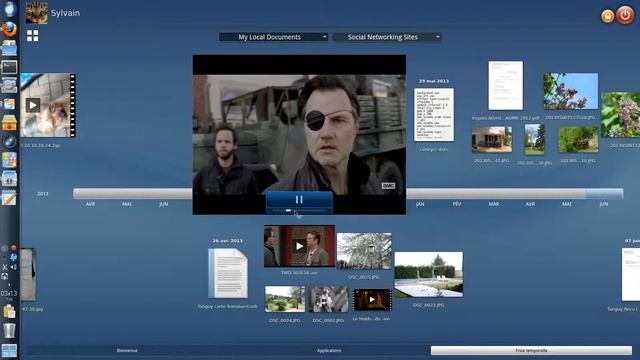
Task: Play the TWD S03E16 video thumbnail
Action: click(x=299, y=246)
